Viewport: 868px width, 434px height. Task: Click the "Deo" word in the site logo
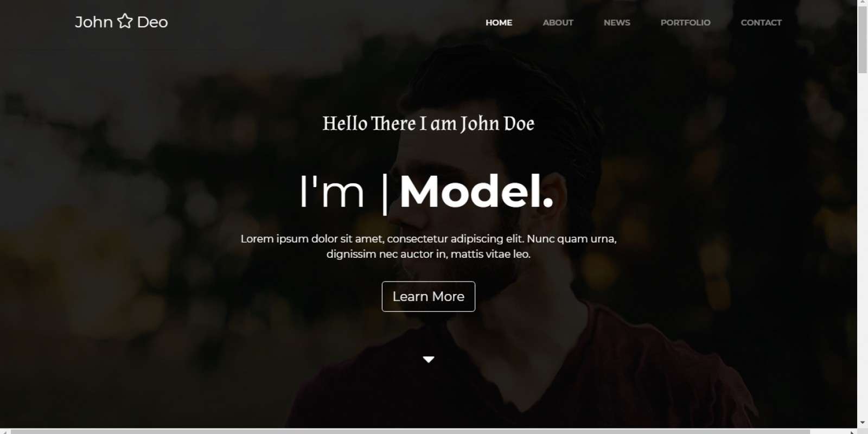152,22
